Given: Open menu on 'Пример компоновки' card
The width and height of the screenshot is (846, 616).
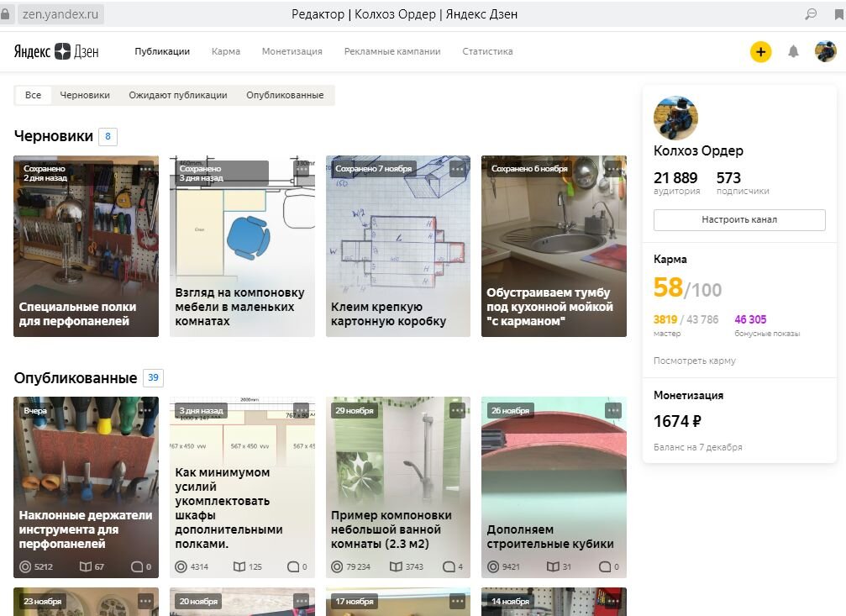Looking at the screenshot, I should (x=458, y=410).
